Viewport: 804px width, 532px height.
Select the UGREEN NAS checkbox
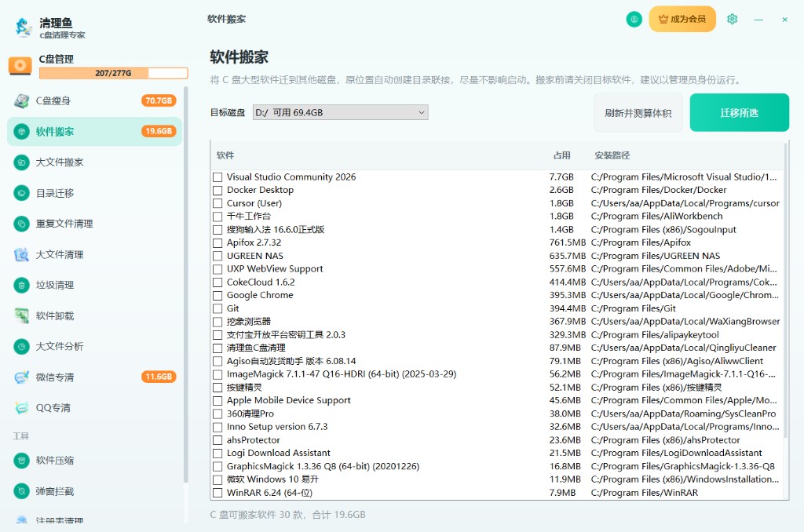[217, 257]
